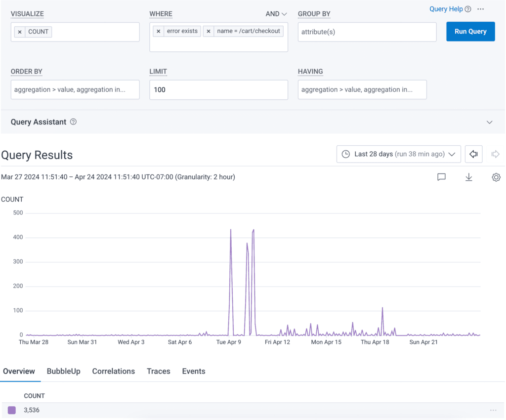This screenshot has height=420, width=506.
Task: Open the Last 28 days time picker
Action: (x=398, y=154)
